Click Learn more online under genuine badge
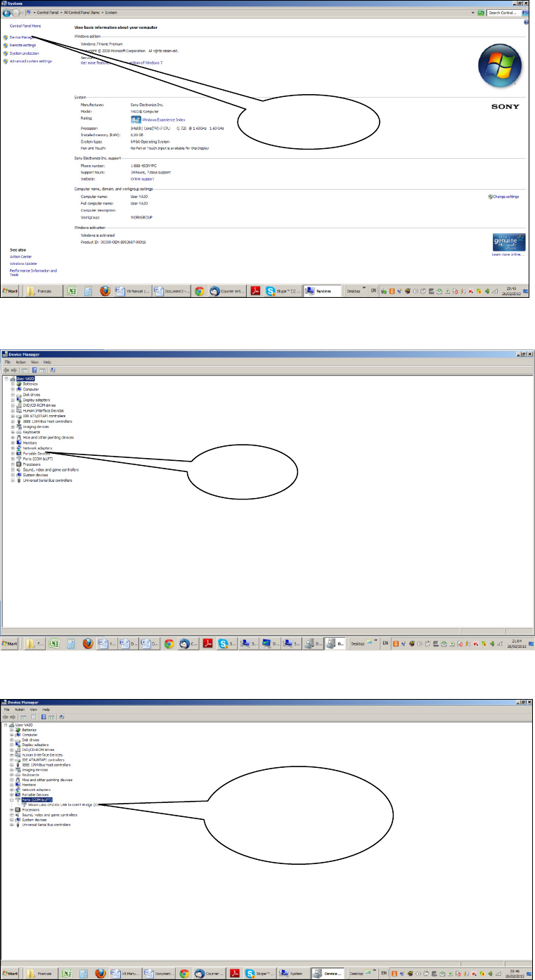 pos(509,254)
